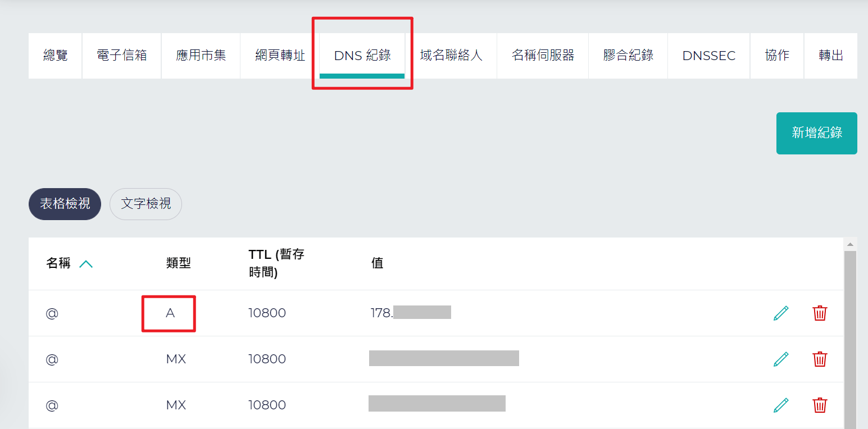Open the 電子信箱 tab

(122, 56)
